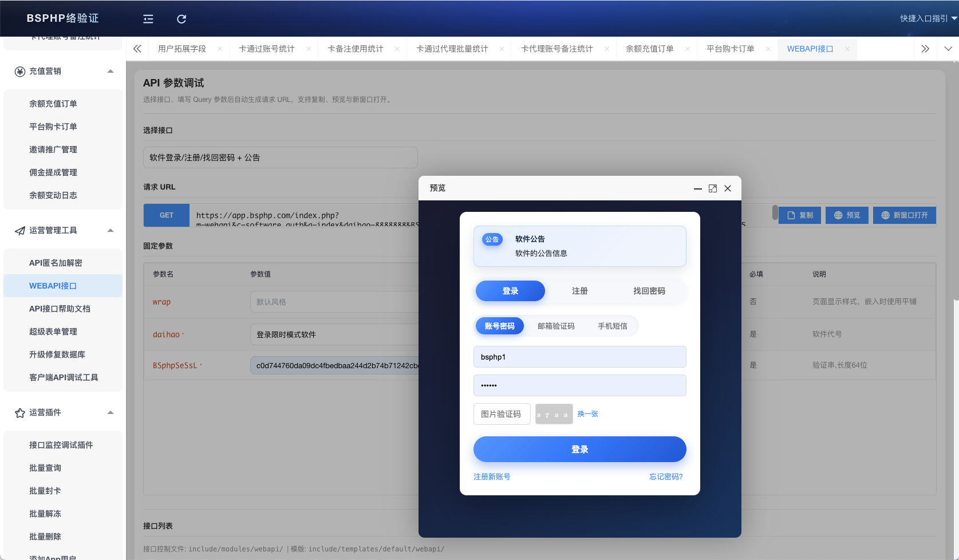Close the 余额充值订单 tab
The width and height of the screenshot is (959, 560).
pos(688,49)
